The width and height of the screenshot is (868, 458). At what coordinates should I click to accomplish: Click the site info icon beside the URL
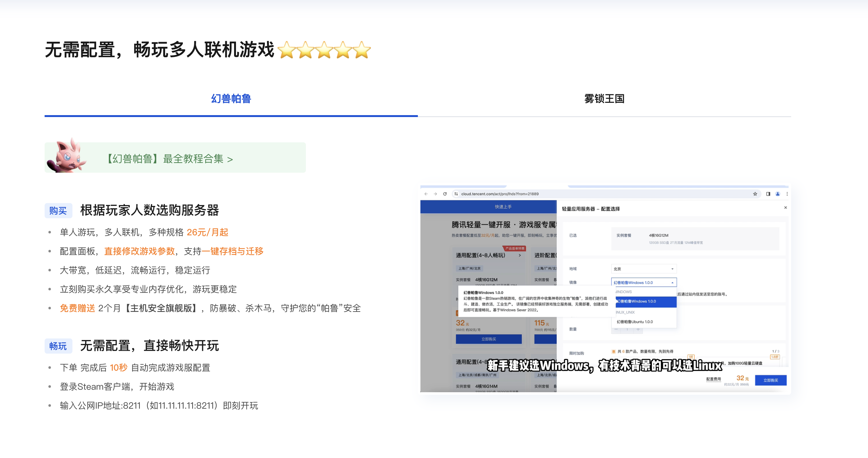coord(456,194)
